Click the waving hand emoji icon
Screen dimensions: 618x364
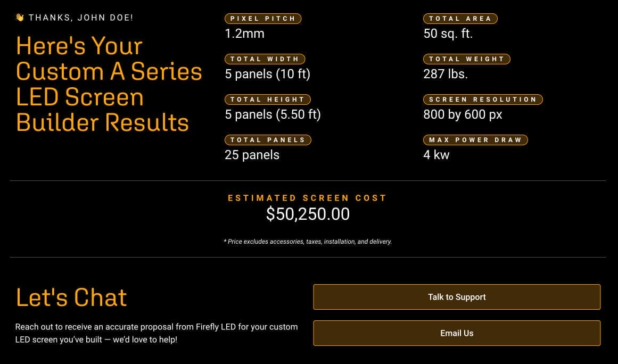click(20, 18)
